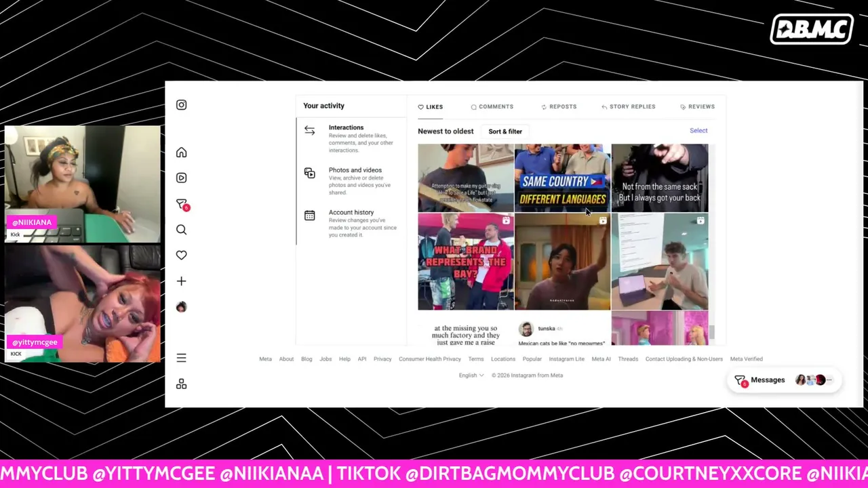Open the Meta Verified footer link

[x=747, y=359]
